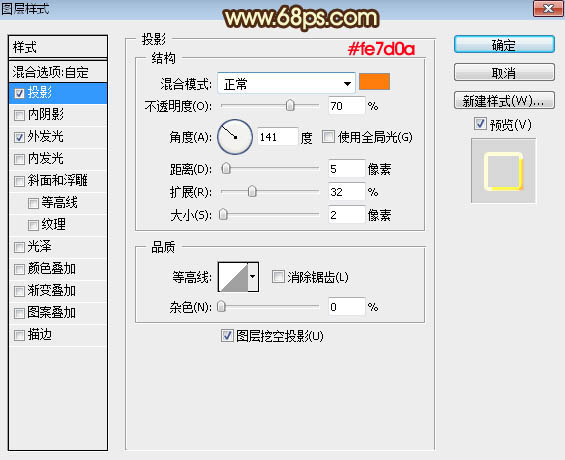Click the 大小 size slider handle

(223, 214)
